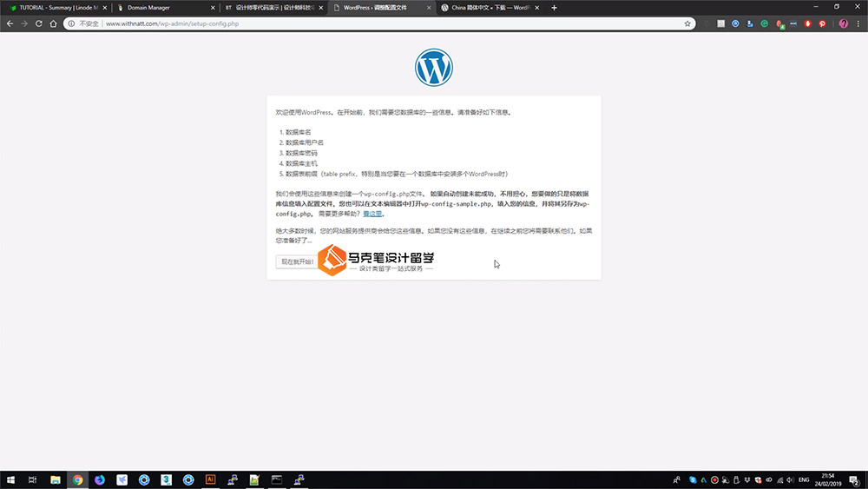The height and width of the screenshot is (489, 868).
Task: Click the browser forward arrow
Action: (24, 23)
